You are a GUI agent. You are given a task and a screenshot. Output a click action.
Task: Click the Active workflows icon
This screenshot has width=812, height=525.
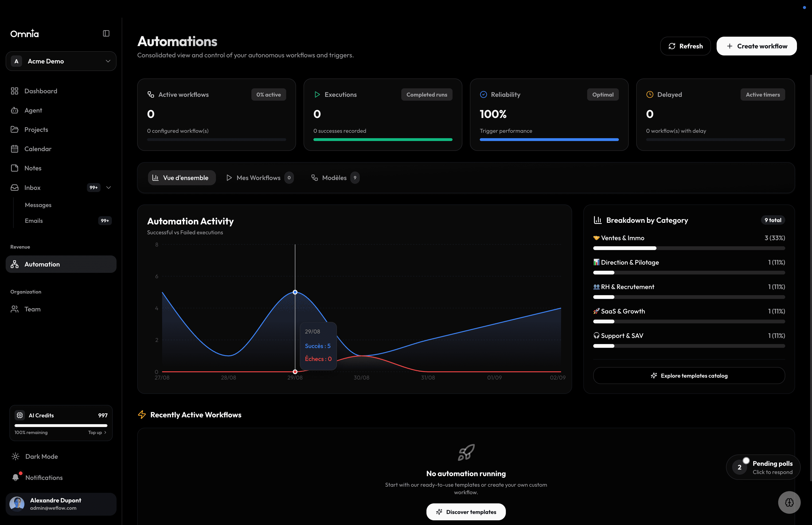click(151, 94)
